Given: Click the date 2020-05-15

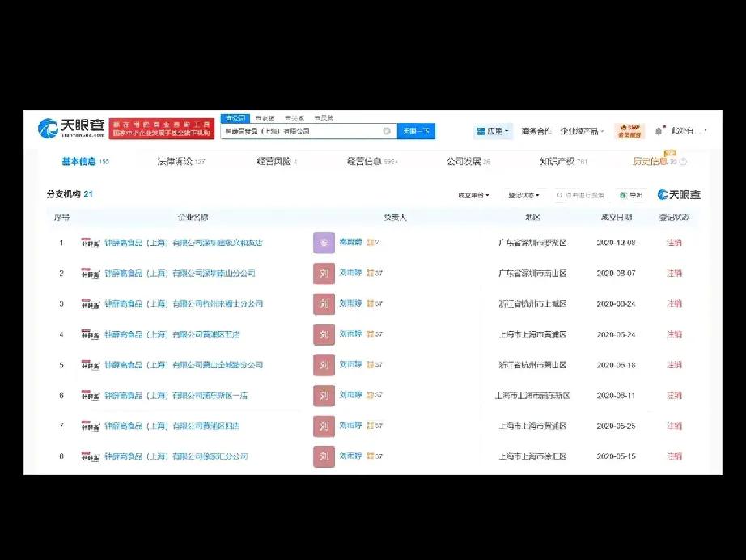Looking at the screenshot, I should (x=616, y=456).
